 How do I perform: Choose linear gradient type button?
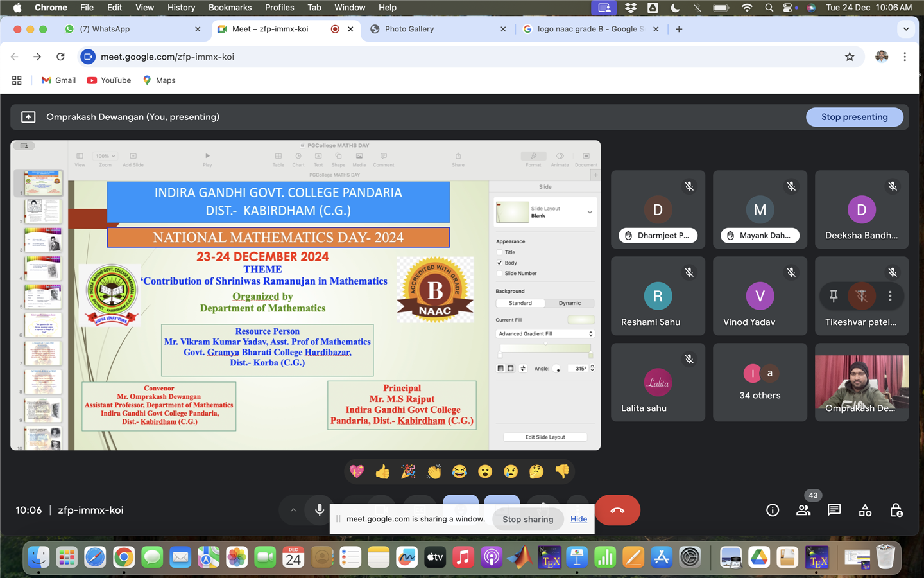(501, 369)
